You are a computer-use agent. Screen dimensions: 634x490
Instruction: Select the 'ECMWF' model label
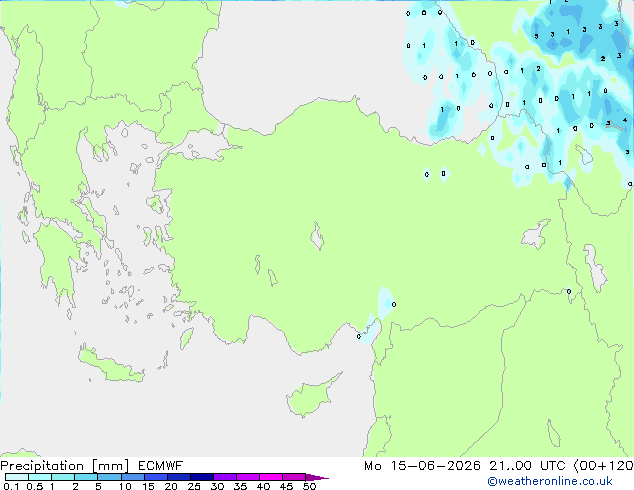pos(161,466)
